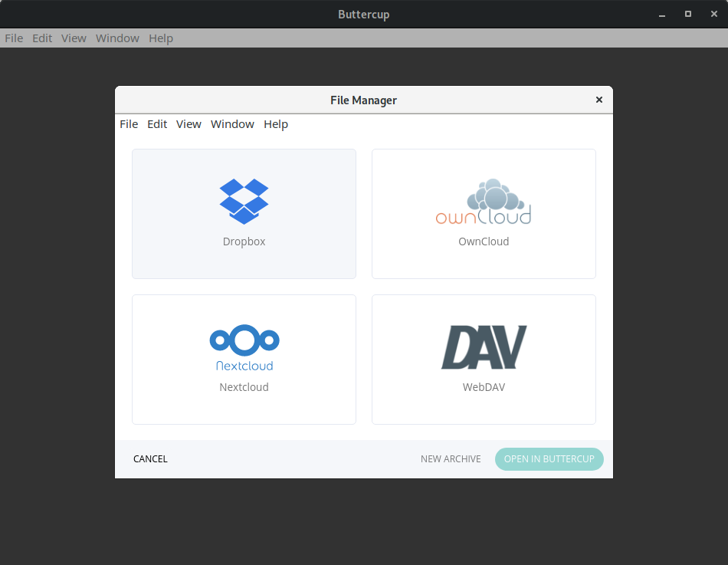Choose the ownCloud cloud logo
The height and width of the screenshot is (565, 728).
(x=484, y=201)
